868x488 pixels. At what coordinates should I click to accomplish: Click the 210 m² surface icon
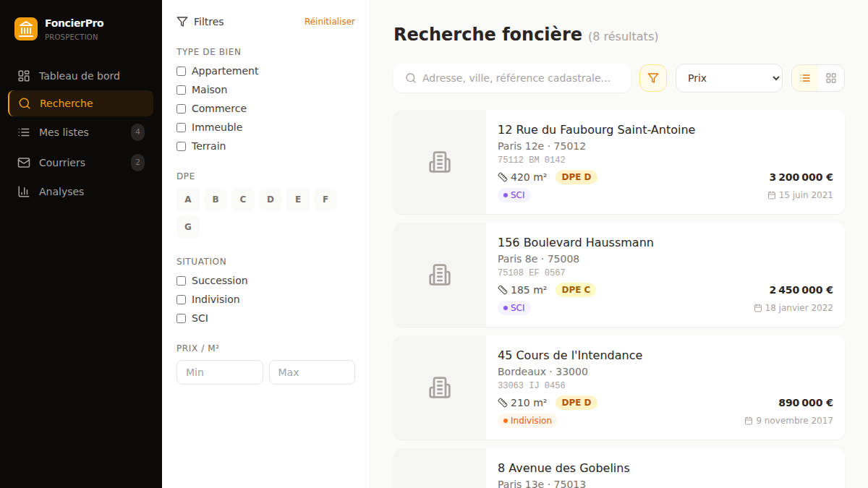coord(503,403)
